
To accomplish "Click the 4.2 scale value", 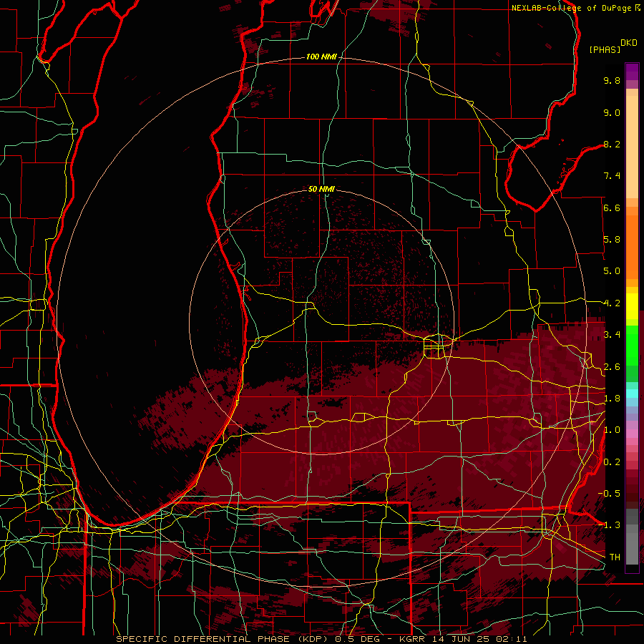I will (x=612, y=303).
